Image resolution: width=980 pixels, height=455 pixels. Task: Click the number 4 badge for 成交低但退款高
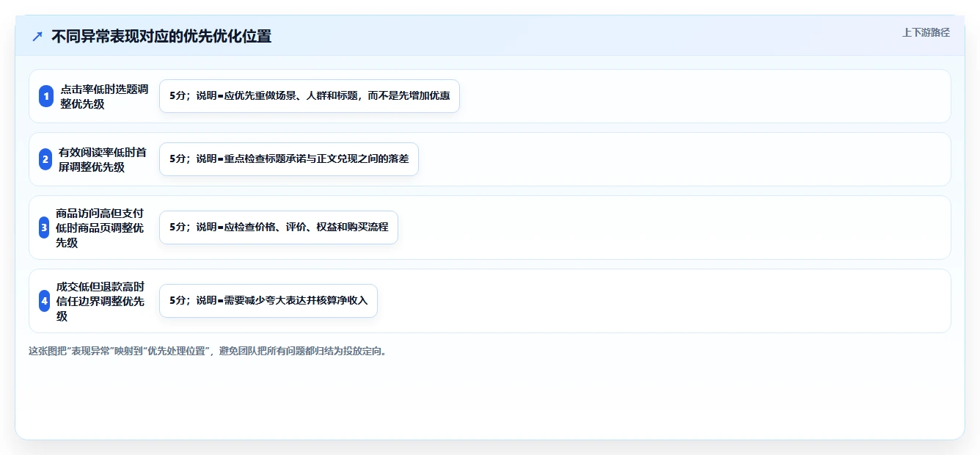45,301
